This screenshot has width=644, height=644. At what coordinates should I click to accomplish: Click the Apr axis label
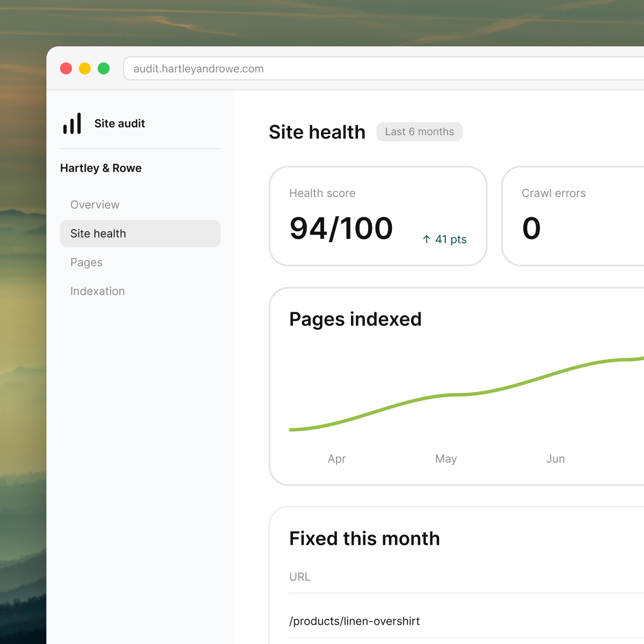click(337, 459)
